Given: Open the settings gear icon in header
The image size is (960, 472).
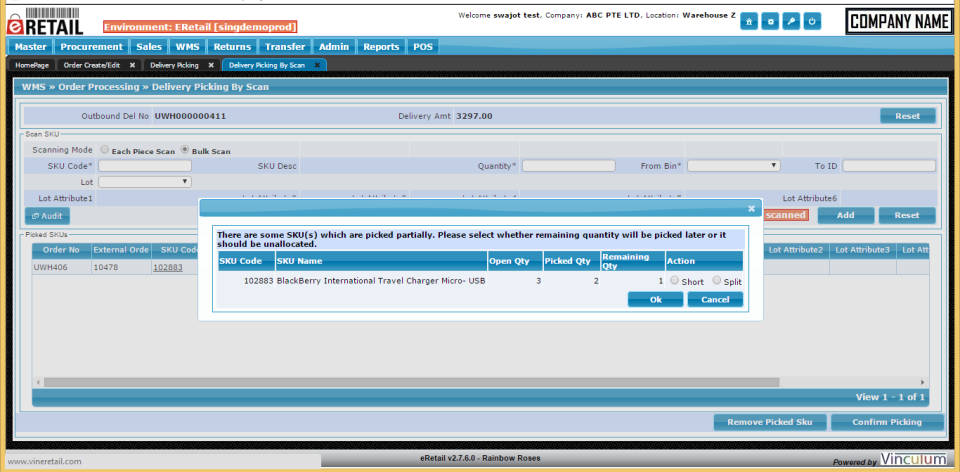Looking at the screenshot, I should [770, 22].
